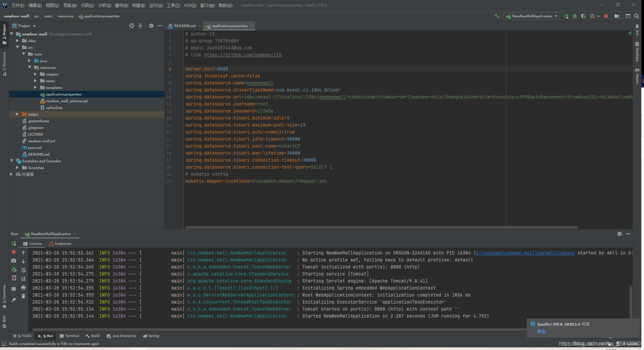Run with Coverage using the shield icon
The height and width of the screenshot is (350, 644).
click(x=583, y=16)
